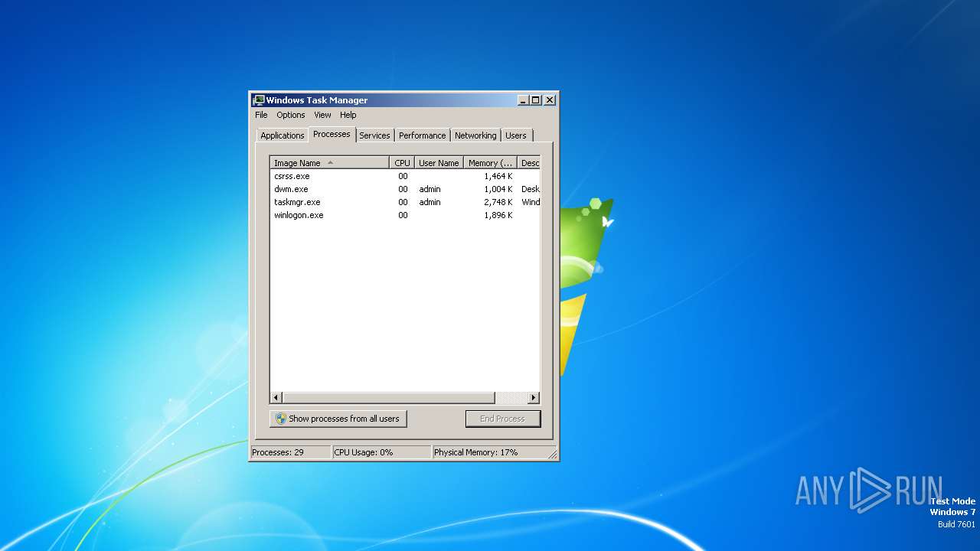Open the View menu
Image resolution: width=980 pixels, height=551 pixels.
pos(322,115)
